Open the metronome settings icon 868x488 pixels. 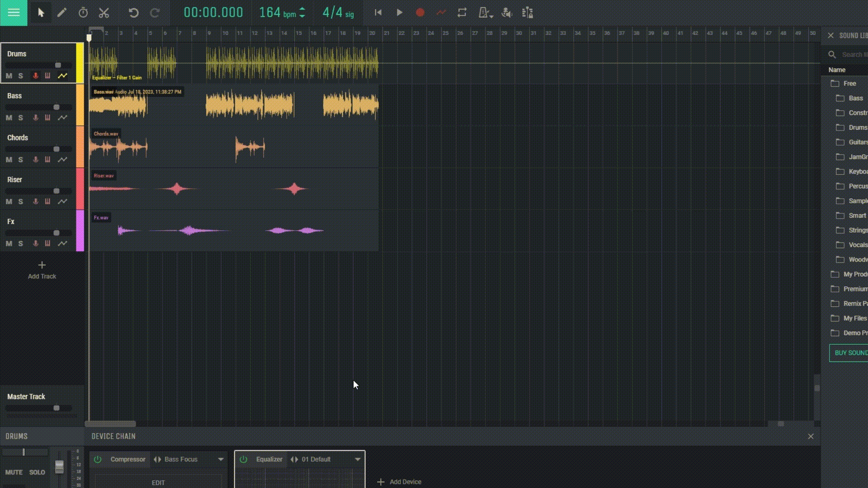click(485, 13)
